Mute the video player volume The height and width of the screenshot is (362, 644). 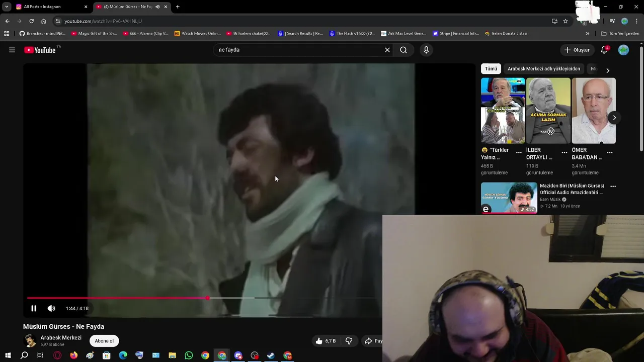(x=51, y=308)
